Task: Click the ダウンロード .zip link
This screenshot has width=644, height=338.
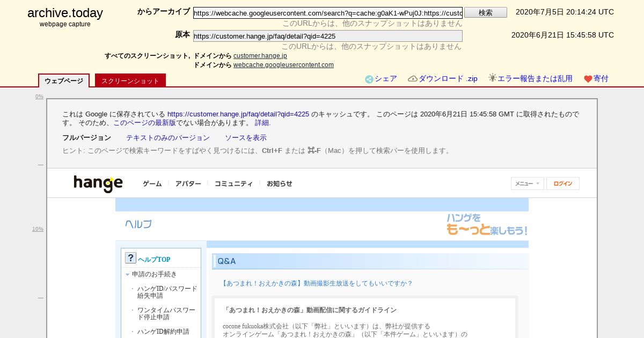Action: coord(448,79)
